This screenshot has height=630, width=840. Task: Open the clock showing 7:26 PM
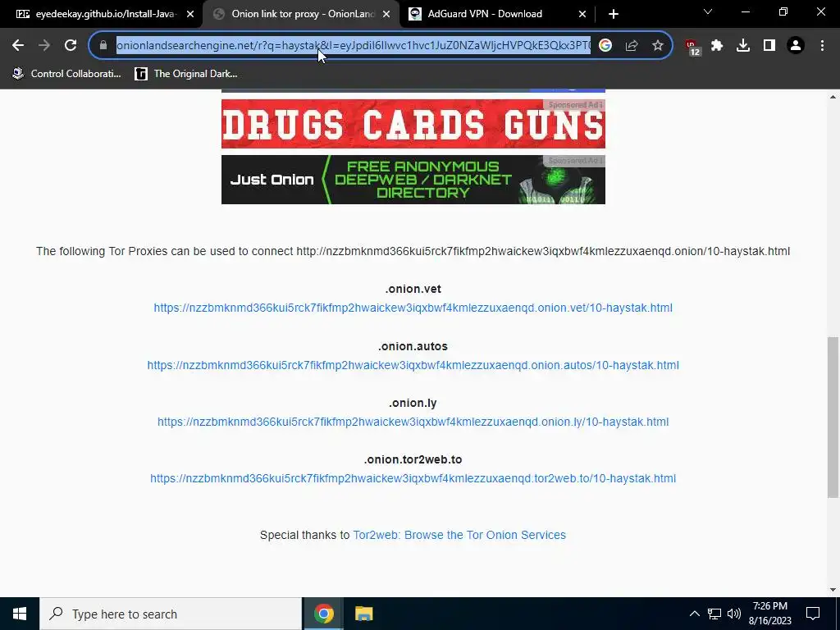(769, 614)
